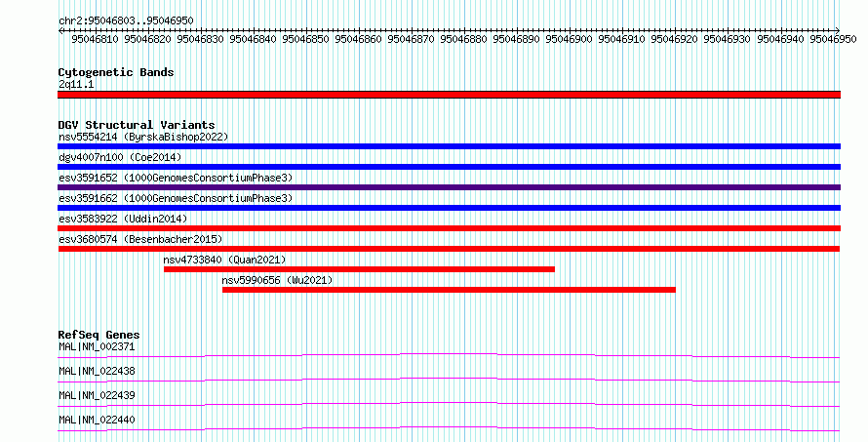The height and width of the screenshot is (442, 868).
Task: Click ruler position 95046820
Action: tap(147, 39)
